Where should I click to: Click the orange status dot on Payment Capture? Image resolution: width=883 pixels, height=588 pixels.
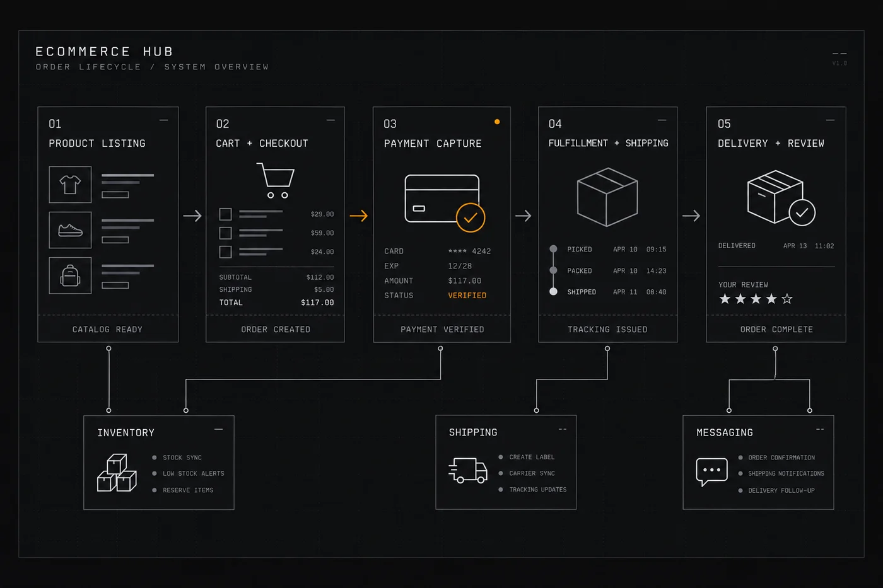497,122
